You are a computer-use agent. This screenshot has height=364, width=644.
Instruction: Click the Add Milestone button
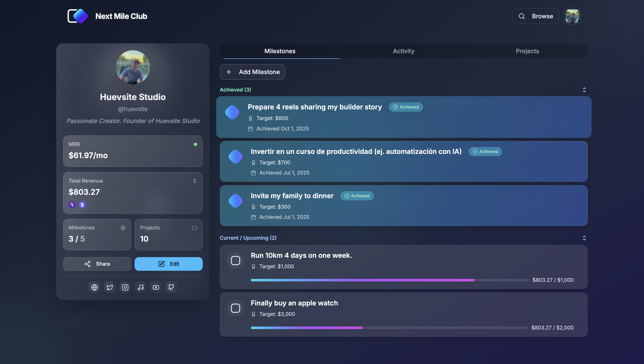click(252, 72)
